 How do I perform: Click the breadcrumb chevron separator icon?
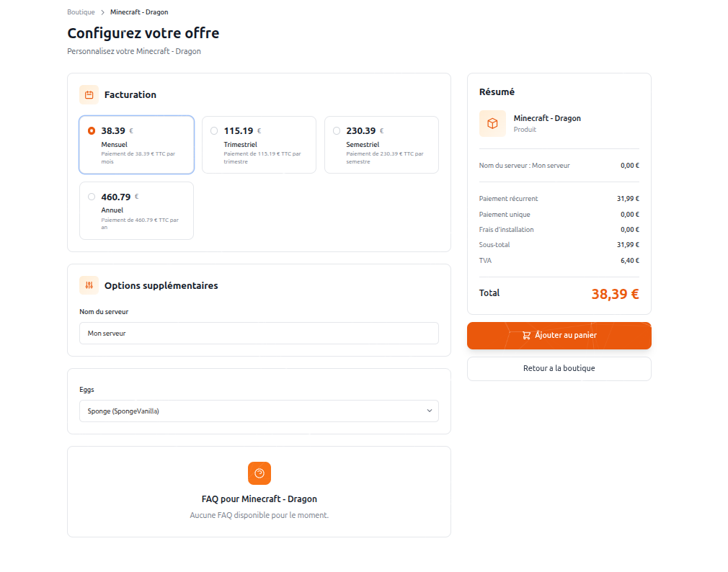(102, 12)
